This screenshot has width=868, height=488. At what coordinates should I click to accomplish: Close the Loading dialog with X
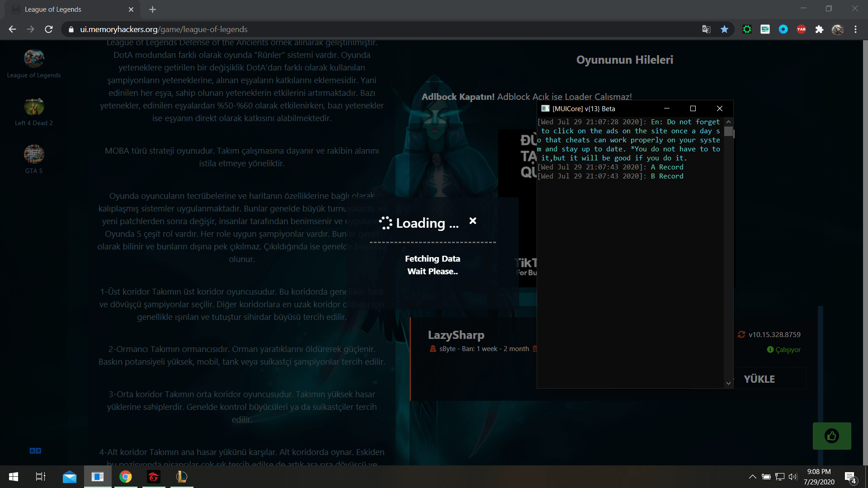point(473,221)
